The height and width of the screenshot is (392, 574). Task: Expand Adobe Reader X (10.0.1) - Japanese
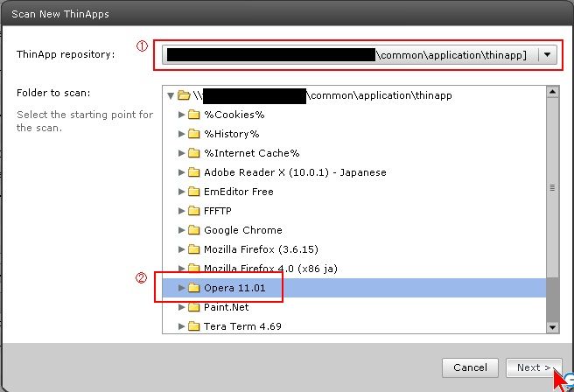click(x=181, y=172)
